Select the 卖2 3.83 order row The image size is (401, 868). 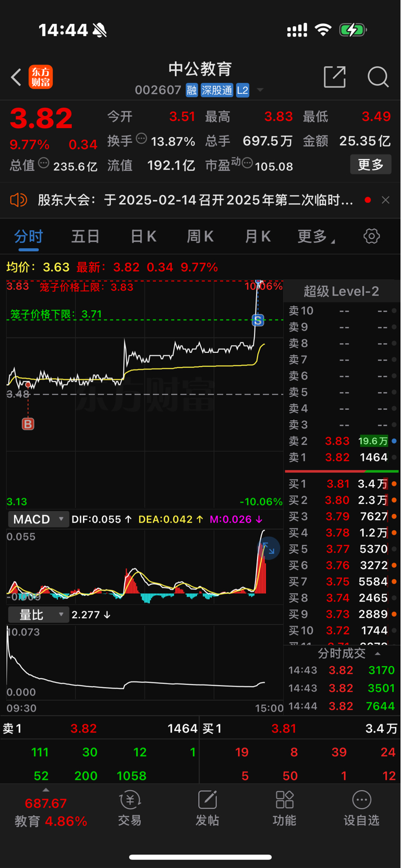point(343,441)
